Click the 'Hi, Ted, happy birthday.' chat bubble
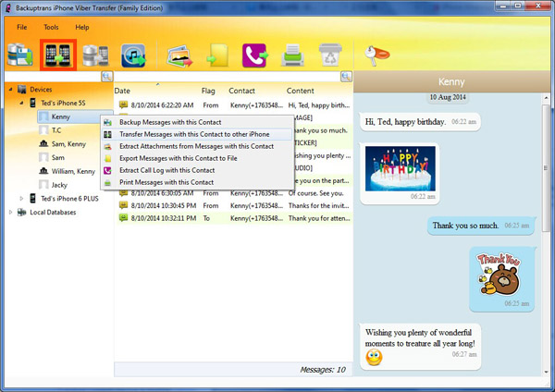This screenshot has height=392, width=555. 420,122
